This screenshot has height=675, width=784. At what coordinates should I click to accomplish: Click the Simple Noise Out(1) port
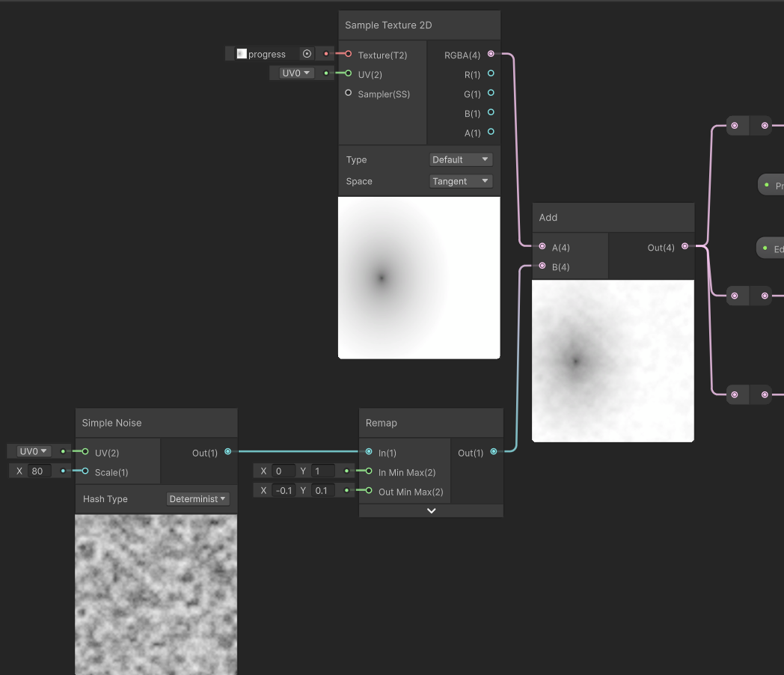228,451
